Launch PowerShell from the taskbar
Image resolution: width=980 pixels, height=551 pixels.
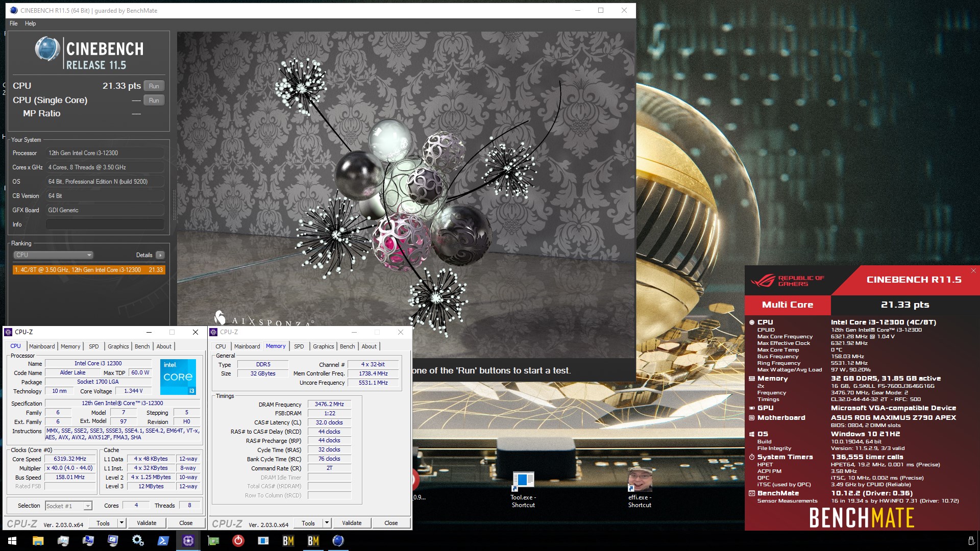click(163, 541)
